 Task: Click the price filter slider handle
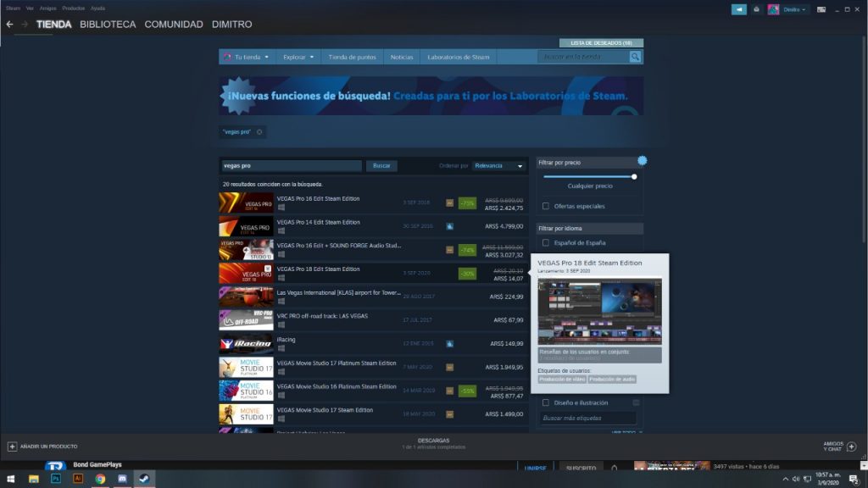tap(634, 176)
